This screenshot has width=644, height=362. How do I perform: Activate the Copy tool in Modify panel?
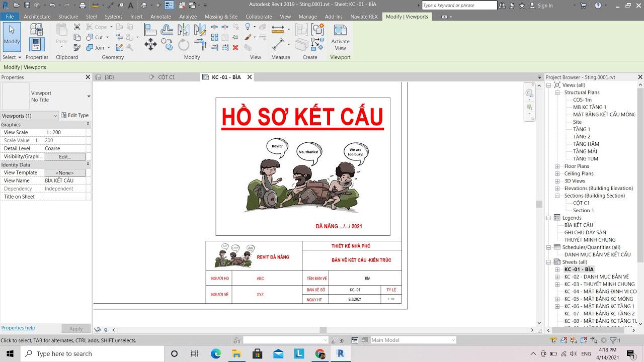click(x=167, y=45)
